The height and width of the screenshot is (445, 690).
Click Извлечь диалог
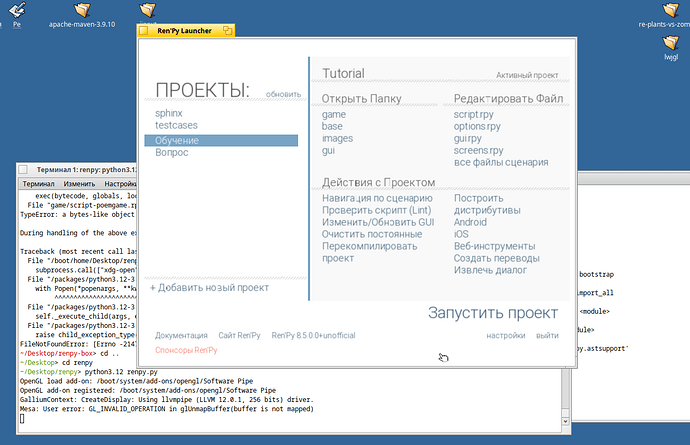pyautogui.click(x=490, y=270)
